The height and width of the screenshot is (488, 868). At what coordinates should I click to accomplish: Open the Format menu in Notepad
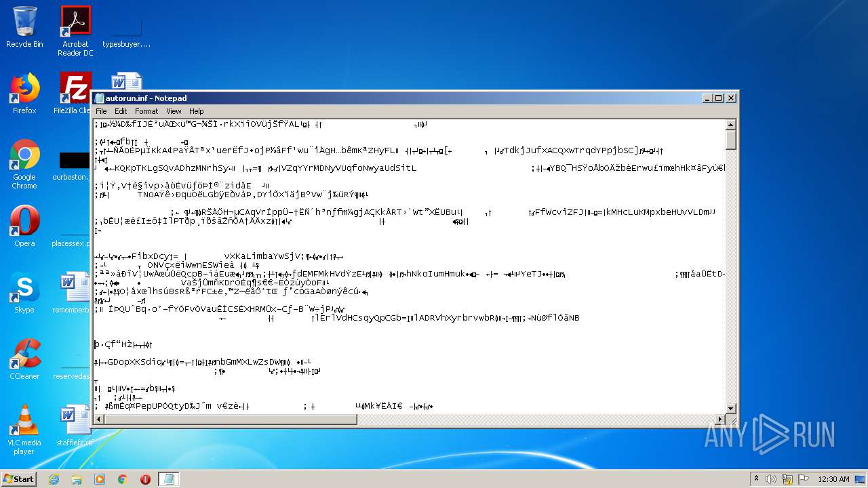146,111
